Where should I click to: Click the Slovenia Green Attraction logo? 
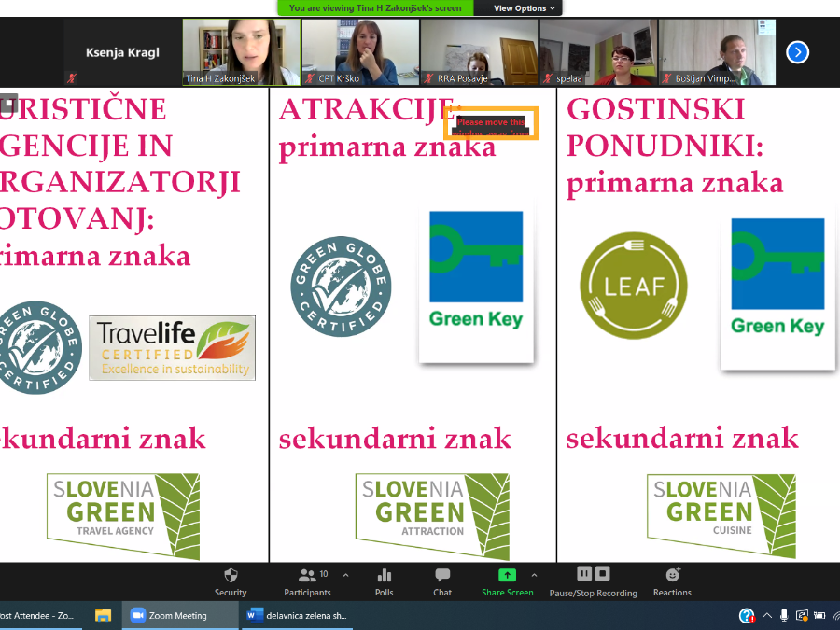[x=432, y=516]
